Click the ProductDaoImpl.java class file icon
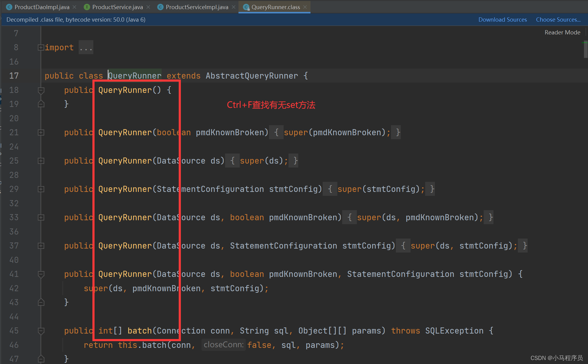Screen dimensions: 588x364 point(9,7)
